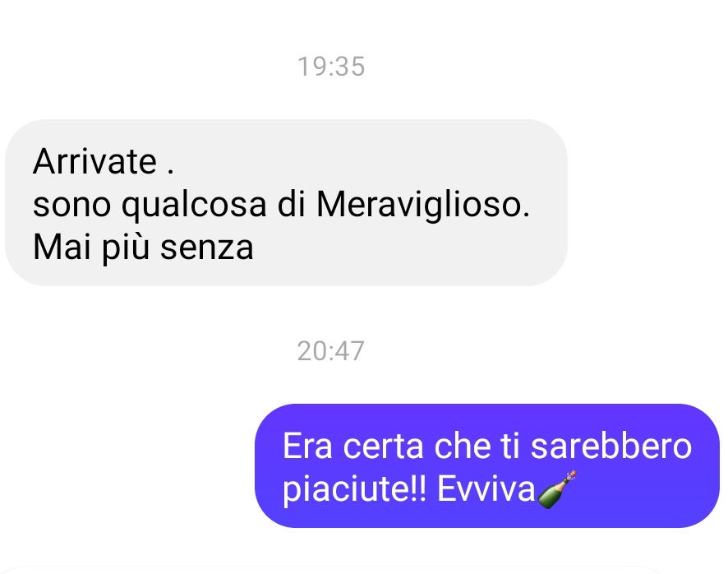
Task: Tap the word "di" before Meraviglioso
Action: 292,204
